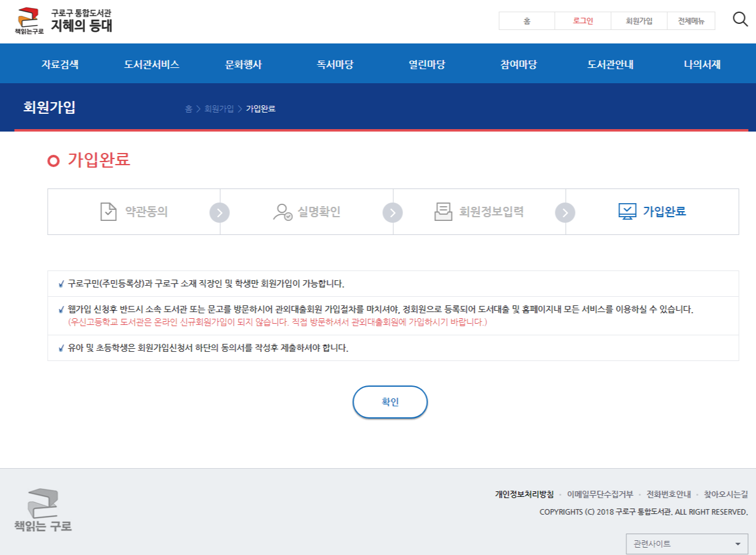
Task: Click the arrow circle after 실명확인
Action: 393,212
